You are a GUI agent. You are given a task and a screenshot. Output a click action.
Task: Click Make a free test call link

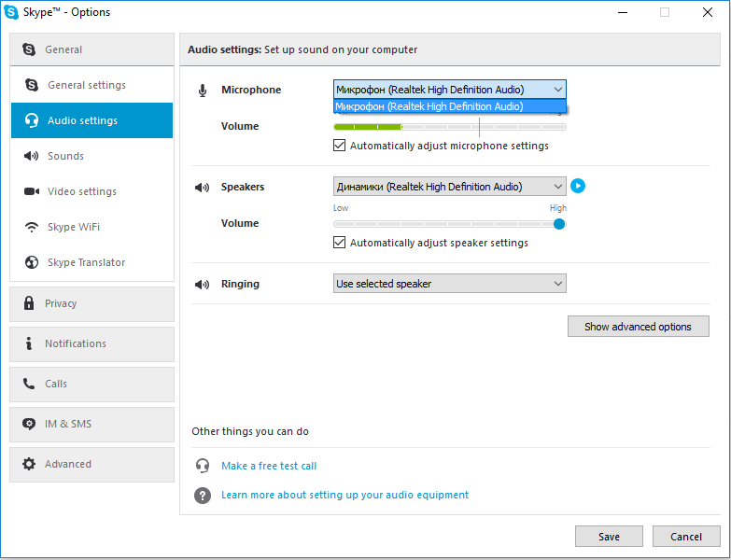pos(269,466)
